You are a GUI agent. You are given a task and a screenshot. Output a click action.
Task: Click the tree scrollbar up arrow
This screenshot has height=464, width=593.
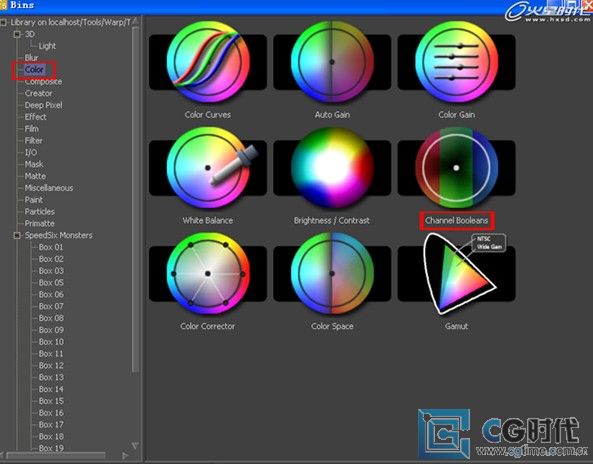[x=135, y=22]
